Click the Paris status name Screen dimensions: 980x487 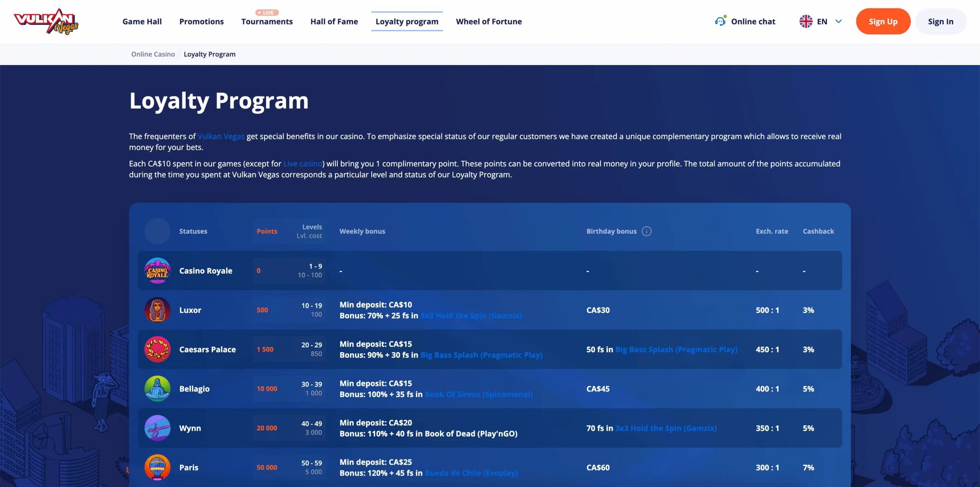point(189,467)
